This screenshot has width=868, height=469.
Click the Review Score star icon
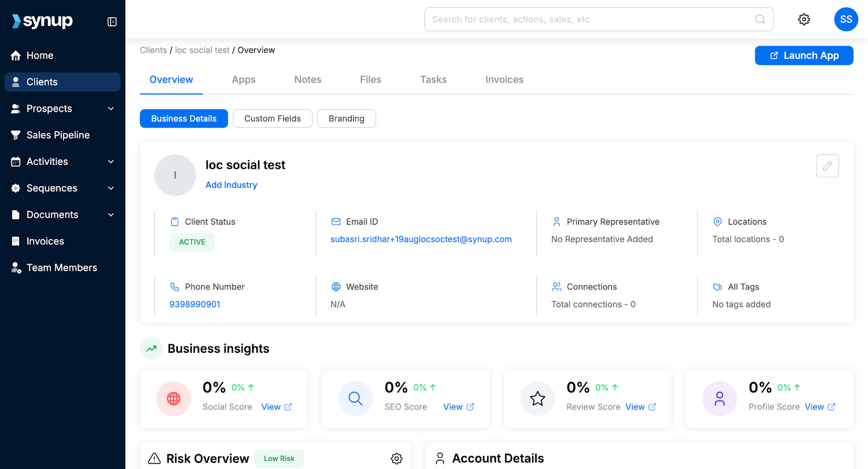(x=538, y=398)
